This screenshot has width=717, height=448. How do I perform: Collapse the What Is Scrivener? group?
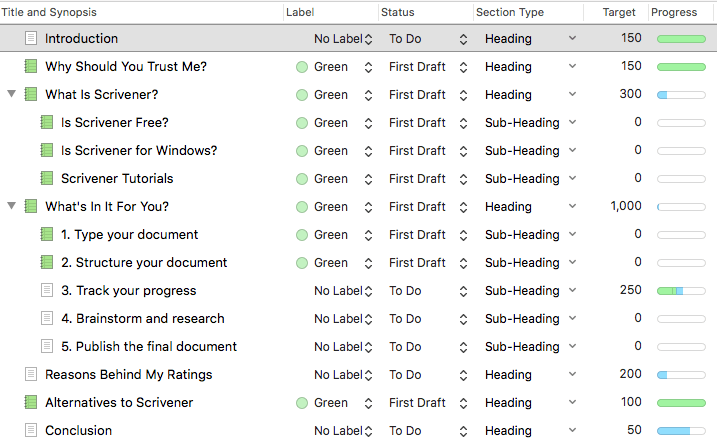click(x=11, y=94)
